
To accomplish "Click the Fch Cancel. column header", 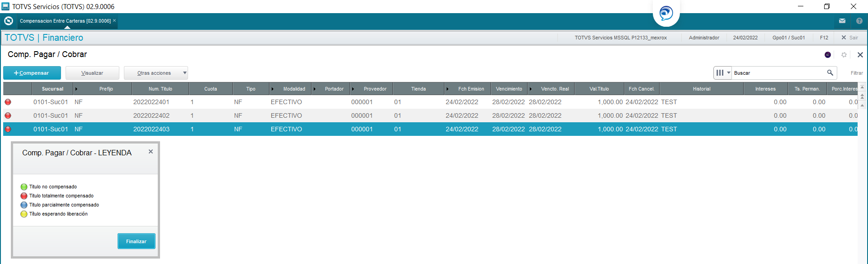I will coord(642,89).
